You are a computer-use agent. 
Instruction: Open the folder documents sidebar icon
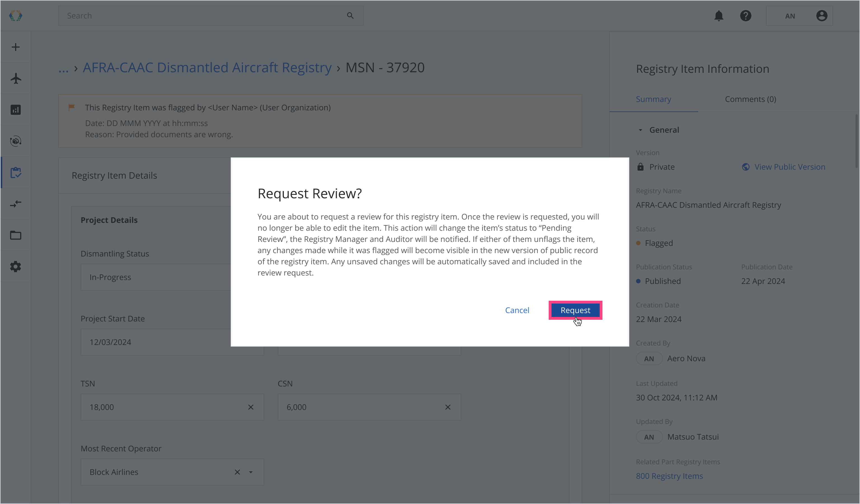click(x=16, y=235)
